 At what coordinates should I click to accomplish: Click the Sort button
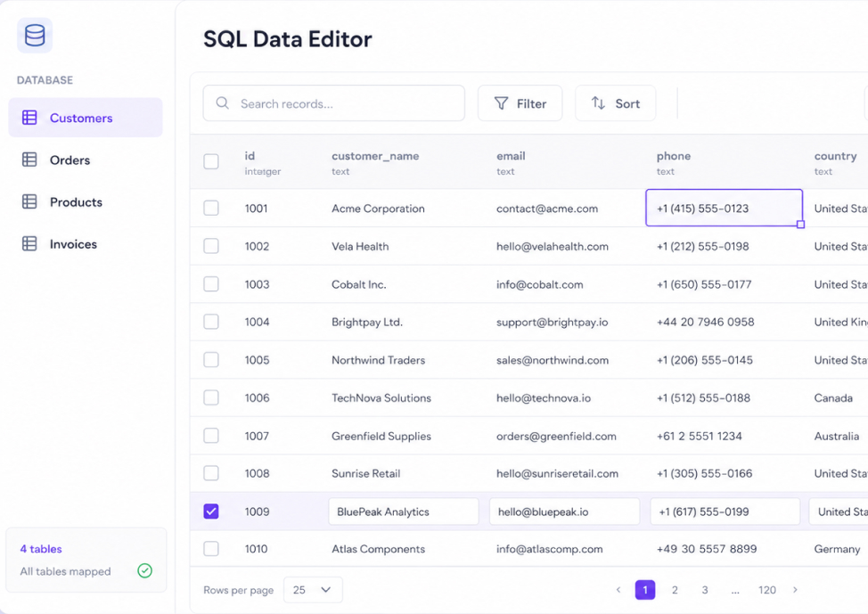coord(616,103)
